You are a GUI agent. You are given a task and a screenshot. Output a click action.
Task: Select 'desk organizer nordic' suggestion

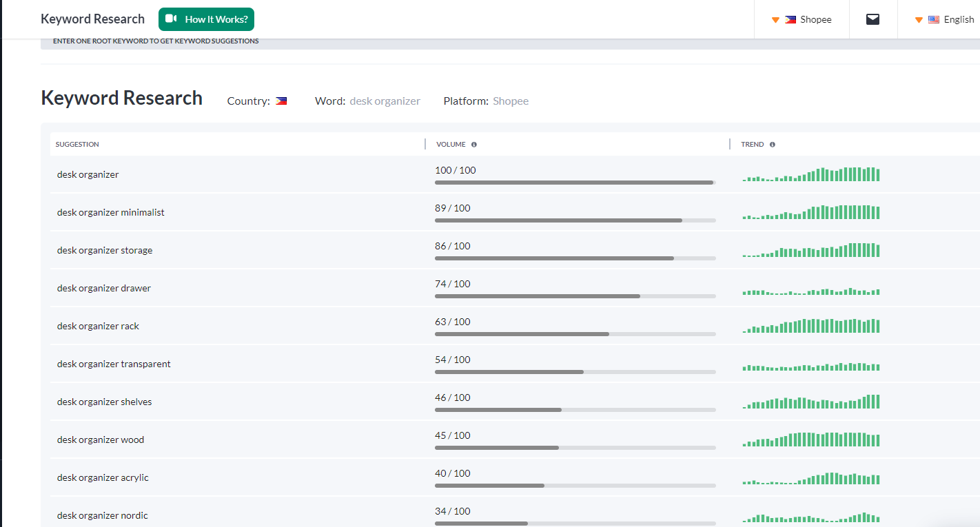pyautogui.click(x=103, y=515)
